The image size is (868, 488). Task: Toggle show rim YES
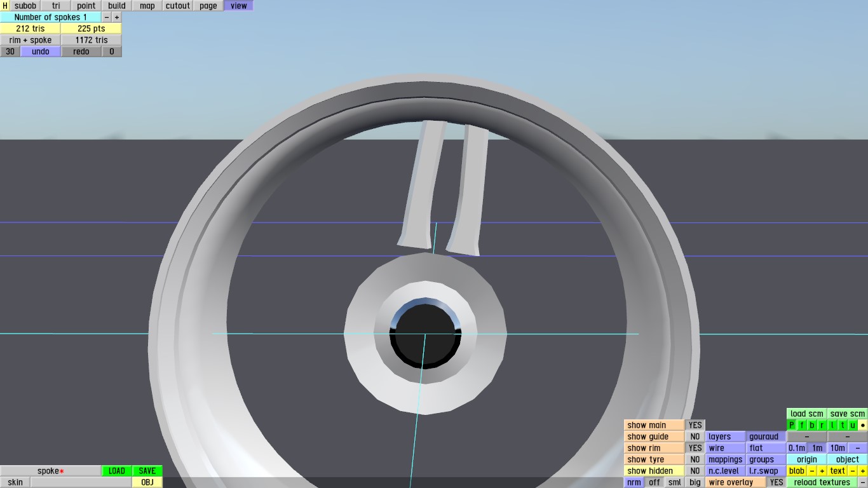(x=695, y=448)
